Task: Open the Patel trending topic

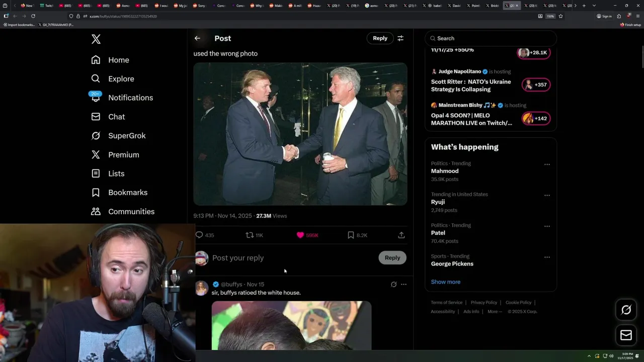Action: tap(438, 233)
